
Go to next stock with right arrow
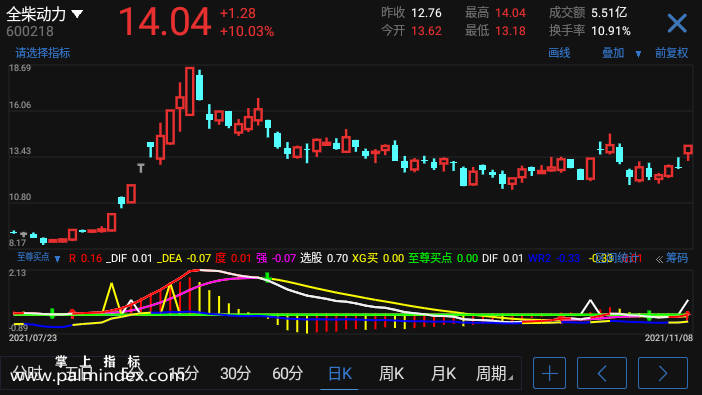pyautogui.click(x=663, y=373)
